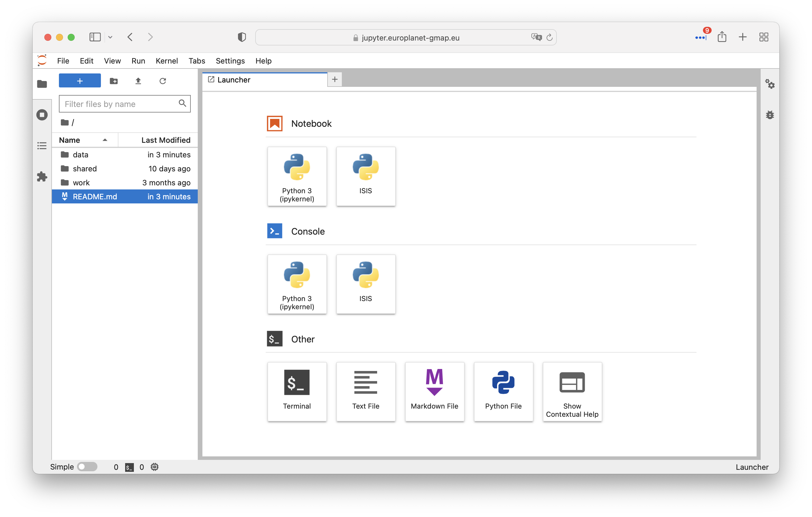Create a new ISIS notebook
Viewport: 812px width, 517px height.
coord(365,176)
